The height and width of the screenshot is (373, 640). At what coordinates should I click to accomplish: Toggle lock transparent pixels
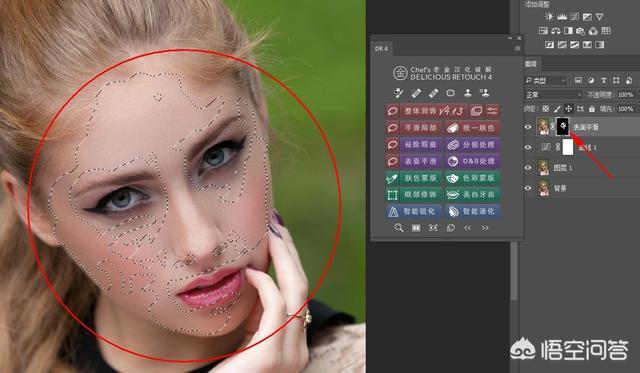pos(546,109)
